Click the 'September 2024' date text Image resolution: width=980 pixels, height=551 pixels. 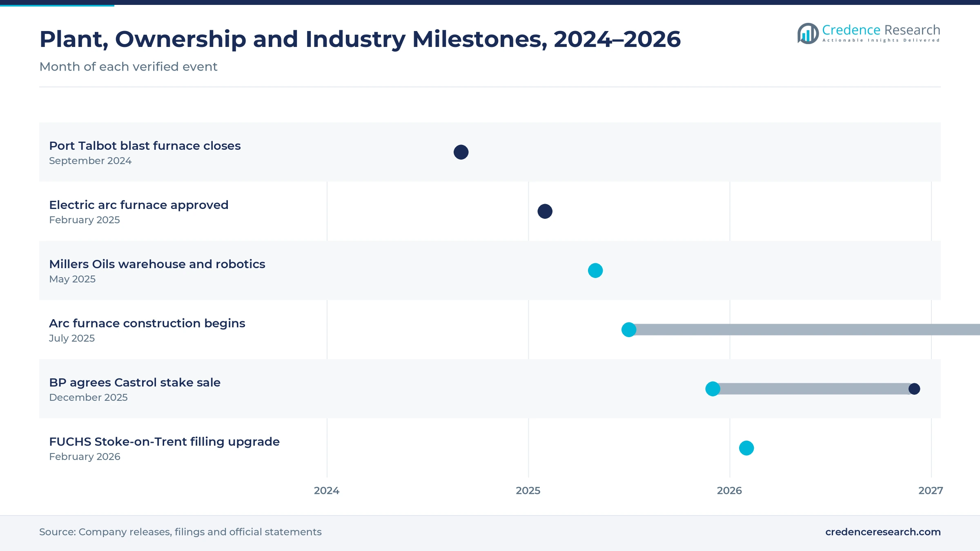[90, 161]
